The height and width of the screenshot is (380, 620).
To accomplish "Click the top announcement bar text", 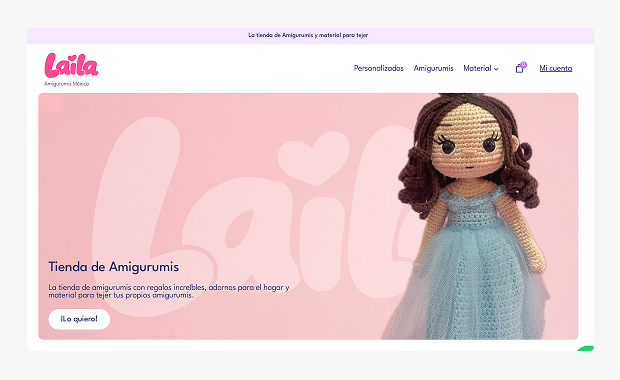I will (308, 35).
